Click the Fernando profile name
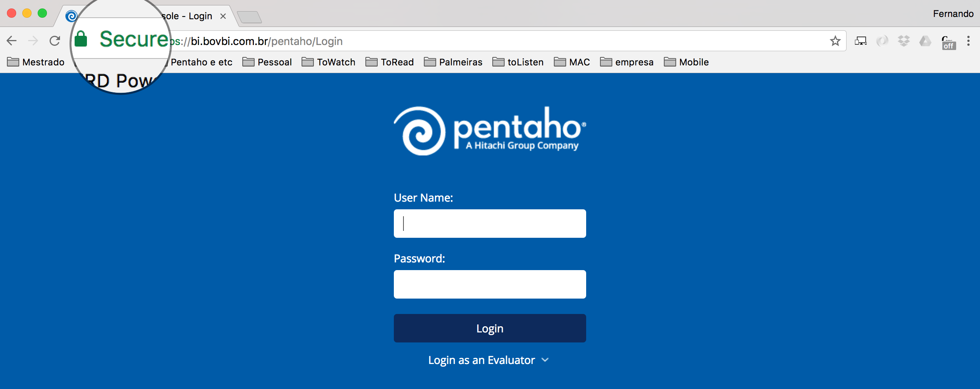This screenshot has width=980, height=389. pyautogui.click(x=953, y=14)
